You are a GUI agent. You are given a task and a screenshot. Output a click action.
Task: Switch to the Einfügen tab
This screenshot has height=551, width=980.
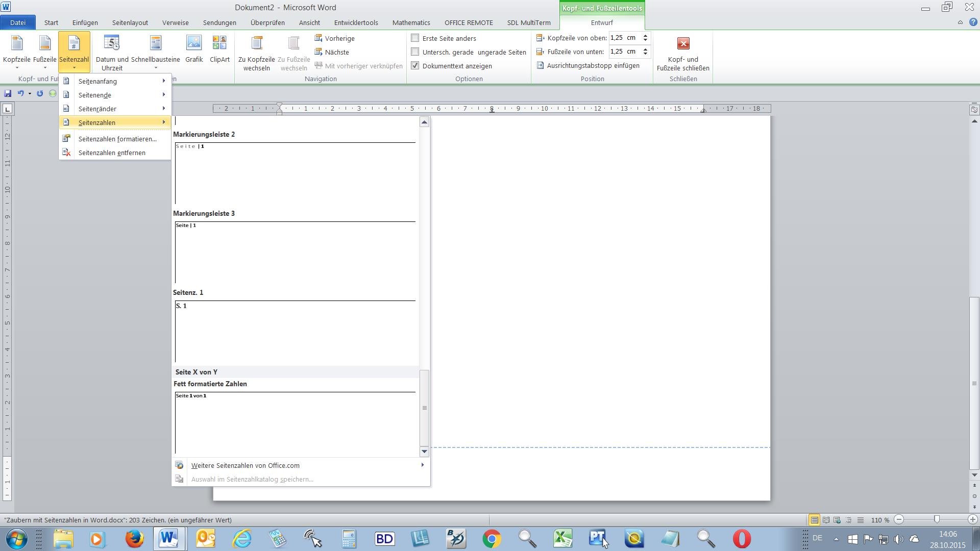[x=85, y=22]
